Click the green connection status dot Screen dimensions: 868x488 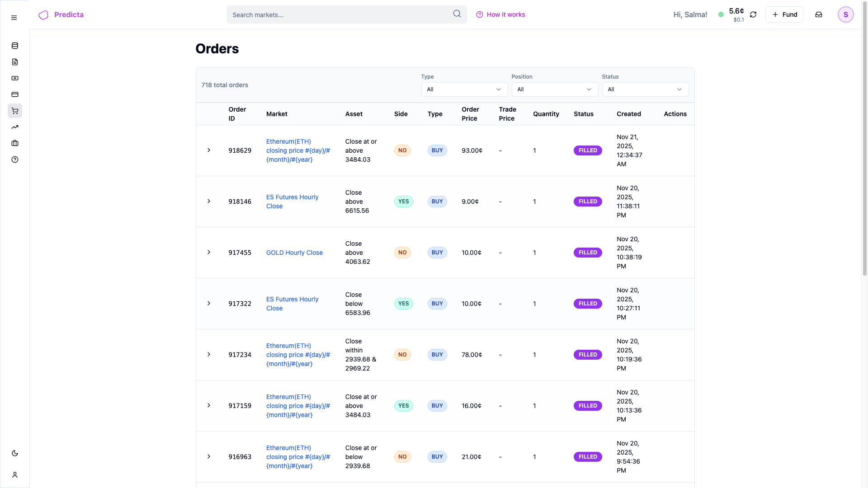[722, 14]
